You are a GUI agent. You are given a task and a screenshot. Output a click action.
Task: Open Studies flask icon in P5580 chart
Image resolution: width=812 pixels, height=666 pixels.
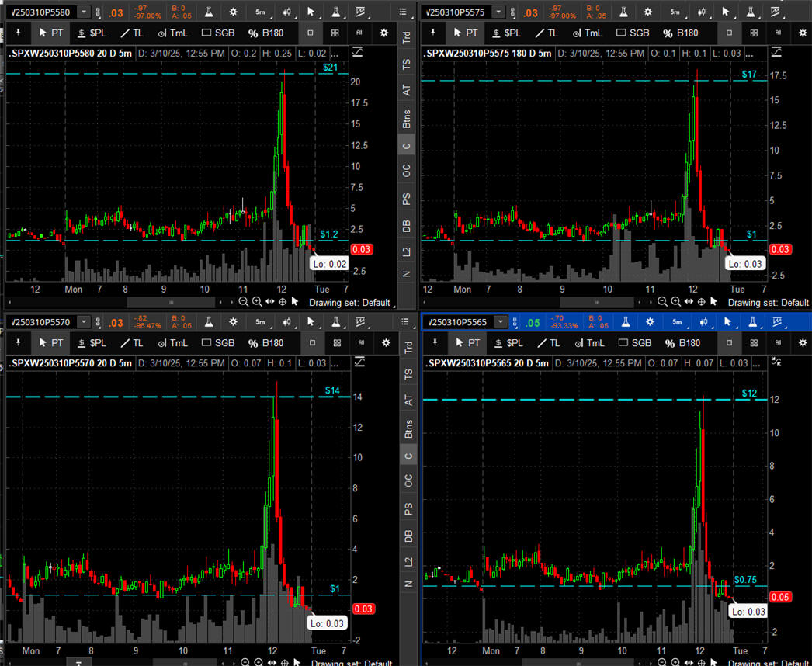point(210,12)
